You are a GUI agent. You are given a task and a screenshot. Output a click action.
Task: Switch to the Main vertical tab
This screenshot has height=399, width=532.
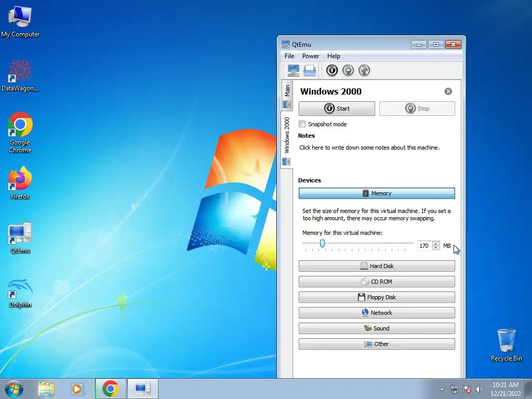tap(287, 96)
